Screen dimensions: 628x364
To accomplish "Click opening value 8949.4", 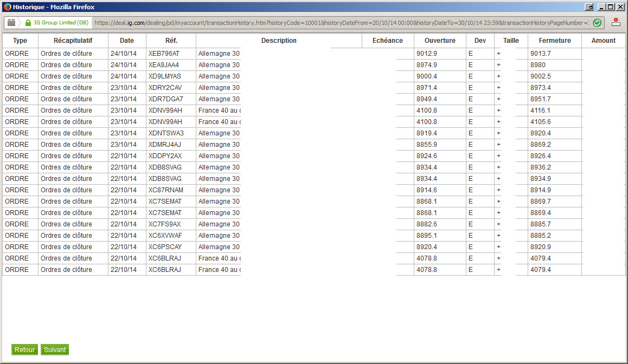I will [x=427, y=99].
